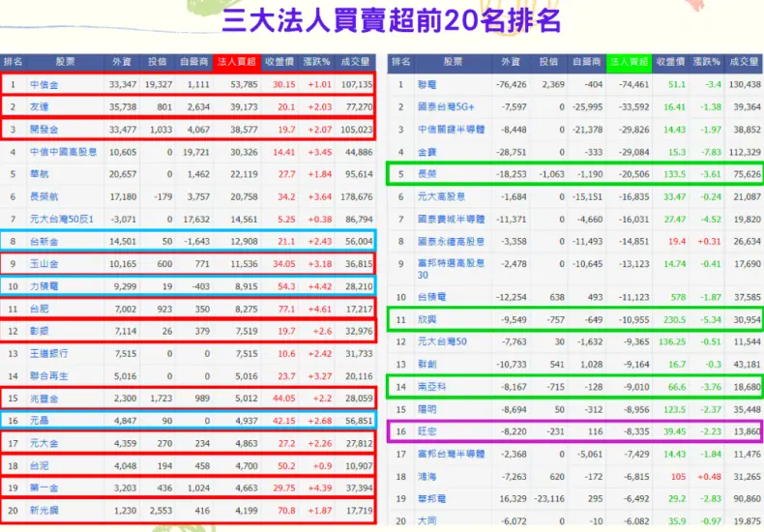The height and width of the screenshot is (532, 764).
Task: Open the 兆豐金 stock link
Action: 44,399
